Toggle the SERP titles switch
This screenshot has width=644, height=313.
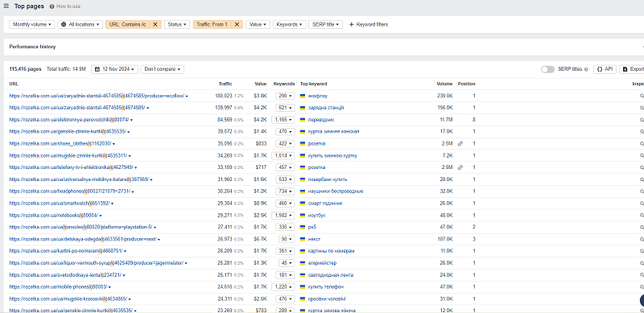tap(547, 69)
